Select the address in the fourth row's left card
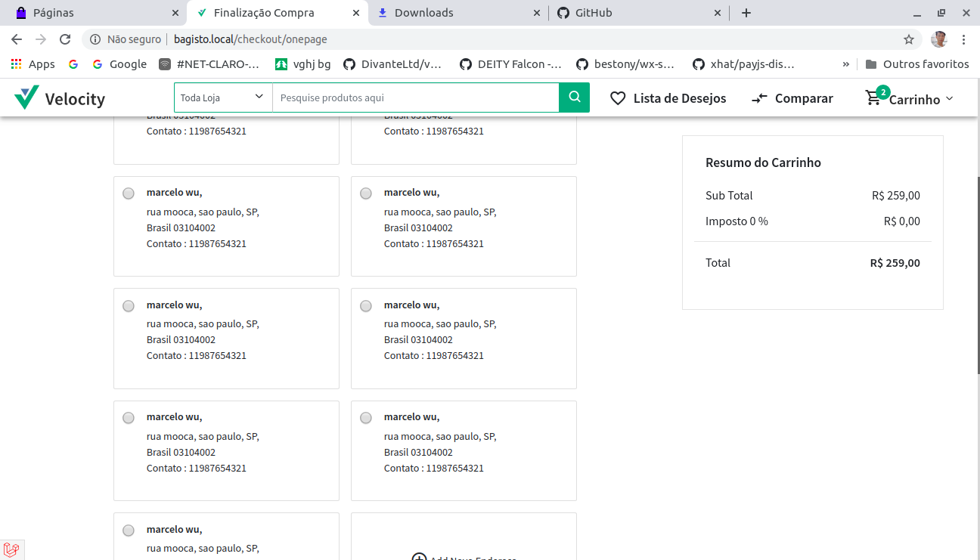 (x=129, y=418)
